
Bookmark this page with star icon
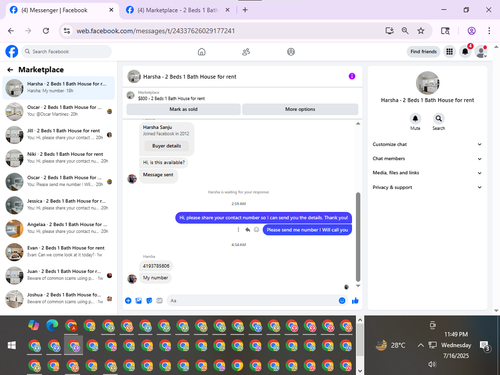point(421,31)
